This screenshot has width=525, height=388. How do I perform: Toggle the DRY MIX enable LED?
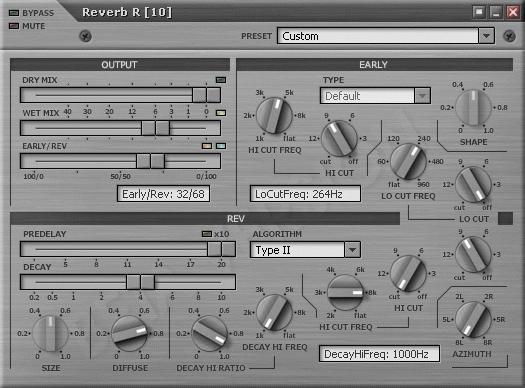(x=221, y=80)
